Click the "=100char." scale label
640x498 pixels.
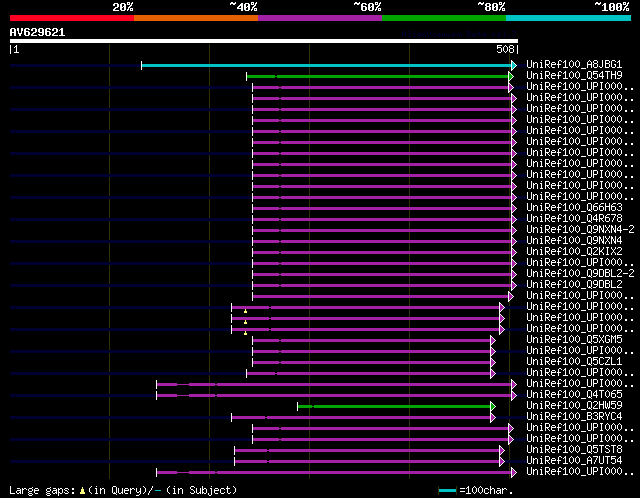pos(486,490)
